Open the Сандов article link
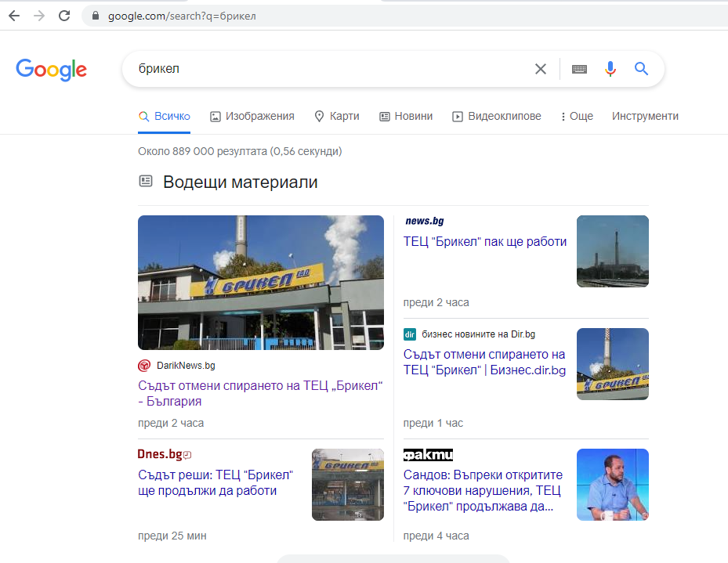This screenshot has width=728, height=563. (x=483, y=491)
